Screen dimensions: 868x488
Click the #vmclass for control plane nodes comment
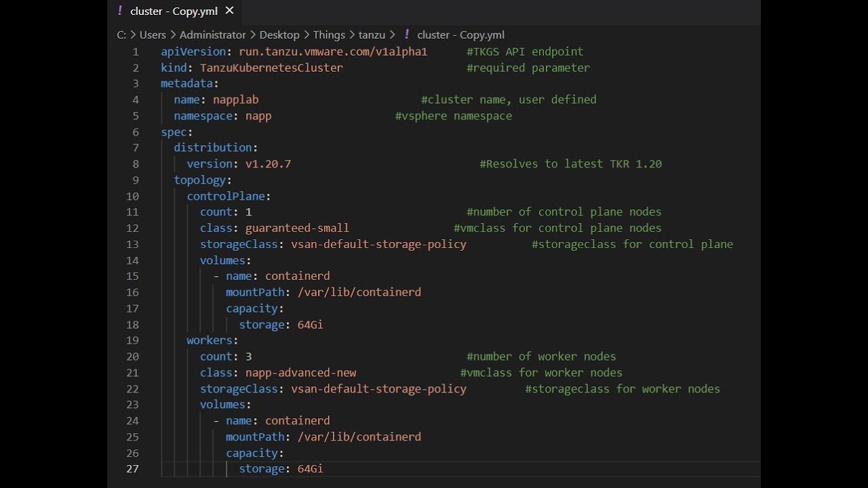(x=557, y=228)
